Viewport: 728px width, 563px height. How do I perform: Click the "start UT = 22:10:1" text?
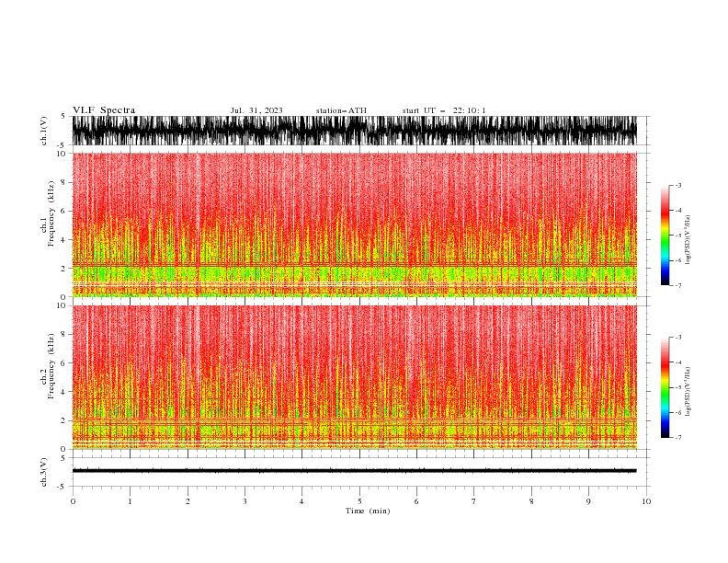444,110
